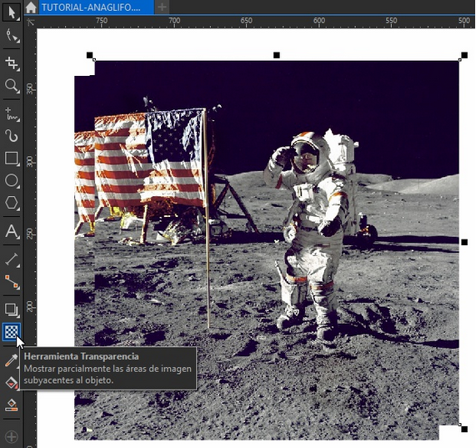Image resolution: width=476 pixels, height=448 pixels.
Task: Pick the Rectangle tool
Action: [x=12, y=159]
